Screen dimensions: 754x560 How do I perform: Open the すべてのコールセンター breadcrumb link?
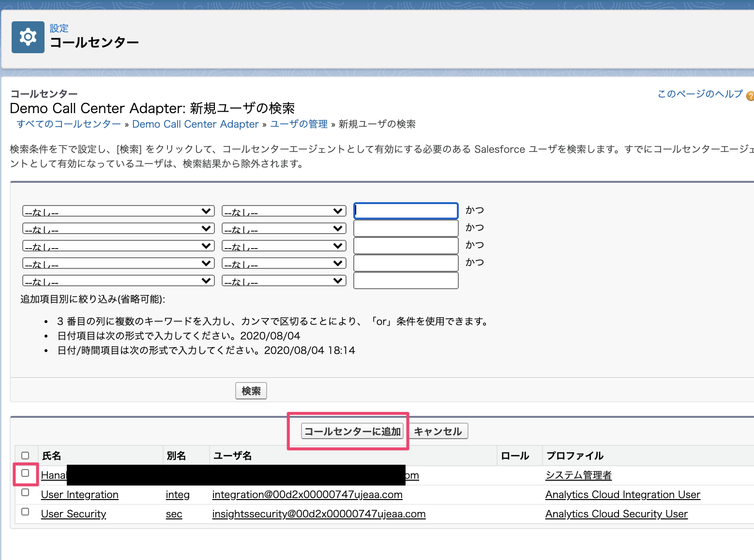68,124
